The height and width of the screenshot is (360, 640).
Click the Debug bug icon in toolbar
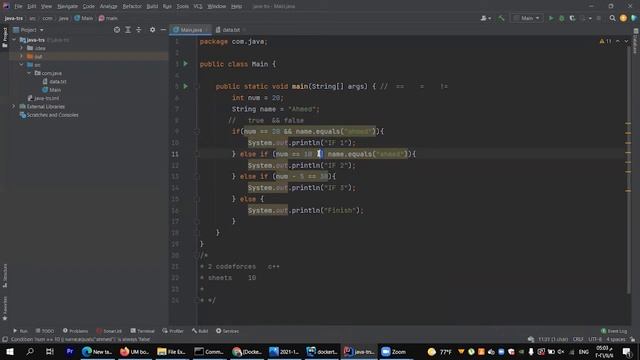click(x=562, y=18)
